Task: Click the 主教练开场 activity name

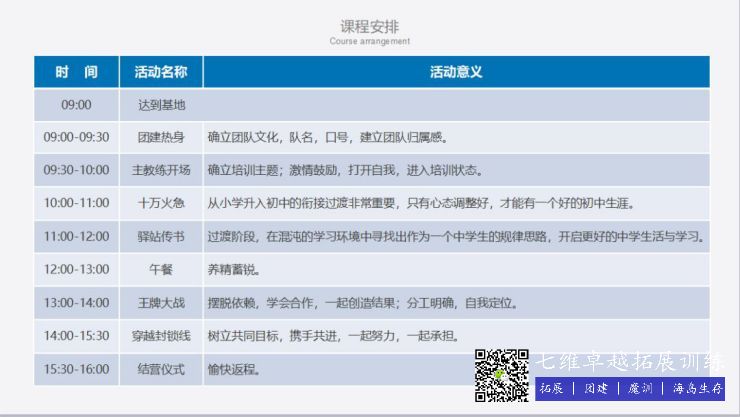Action: point(160,170)
